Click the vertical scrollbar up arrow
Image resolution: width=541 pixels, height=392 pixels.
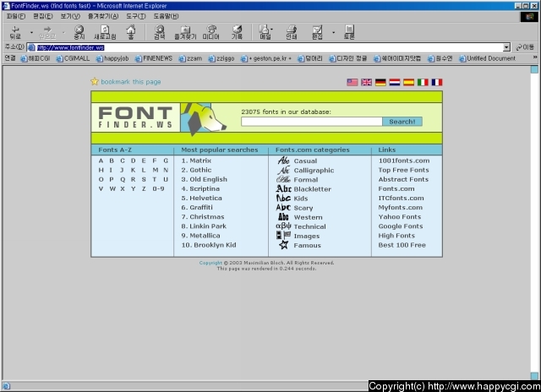(x=534, y=69)
